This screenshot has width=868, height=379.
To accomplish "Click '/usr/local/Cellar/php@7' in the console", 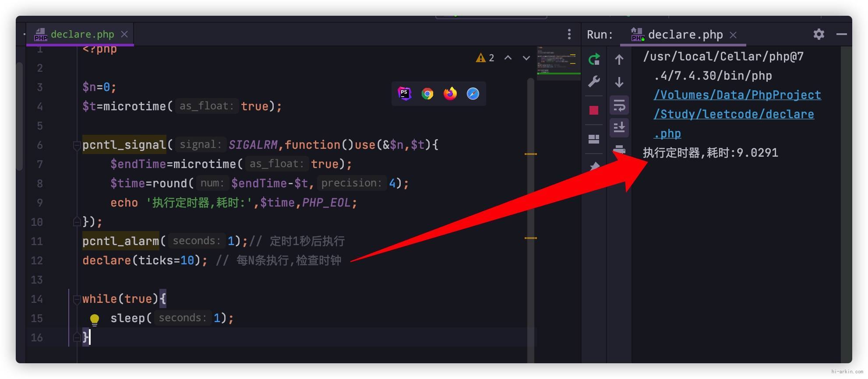I will [x=723, y=56].
